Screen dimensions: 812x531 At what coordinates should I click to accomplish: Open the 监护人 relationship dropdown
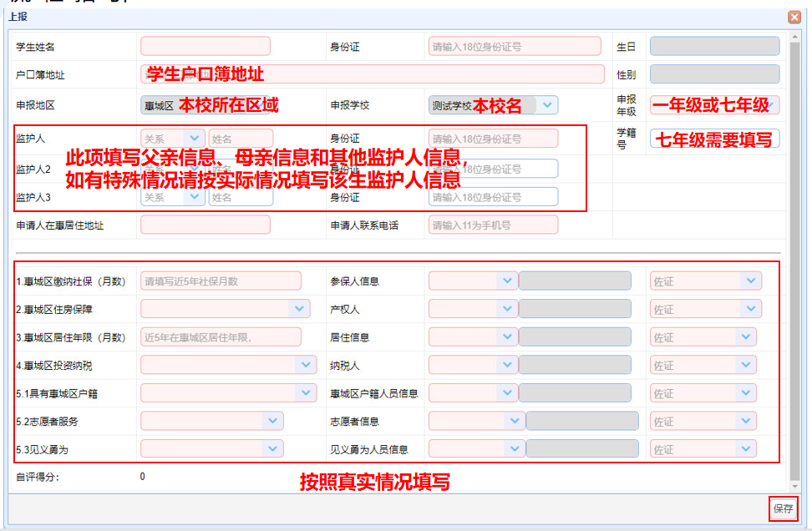click(195, 139)
